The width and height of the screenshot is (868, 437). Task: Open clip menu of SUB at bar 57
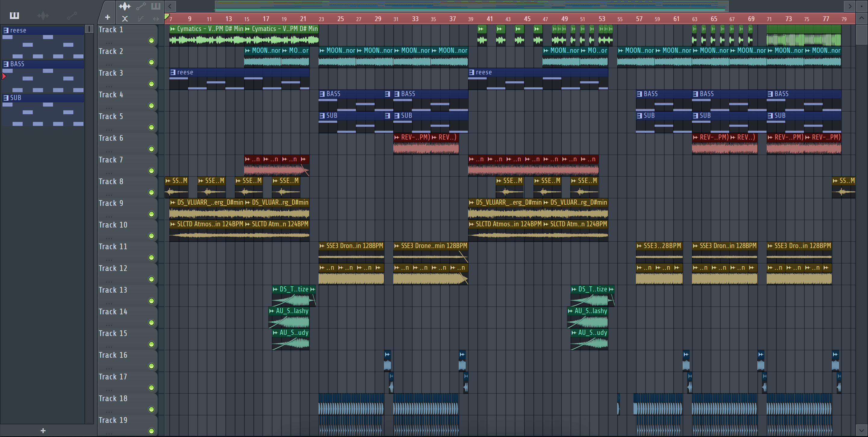639,115
